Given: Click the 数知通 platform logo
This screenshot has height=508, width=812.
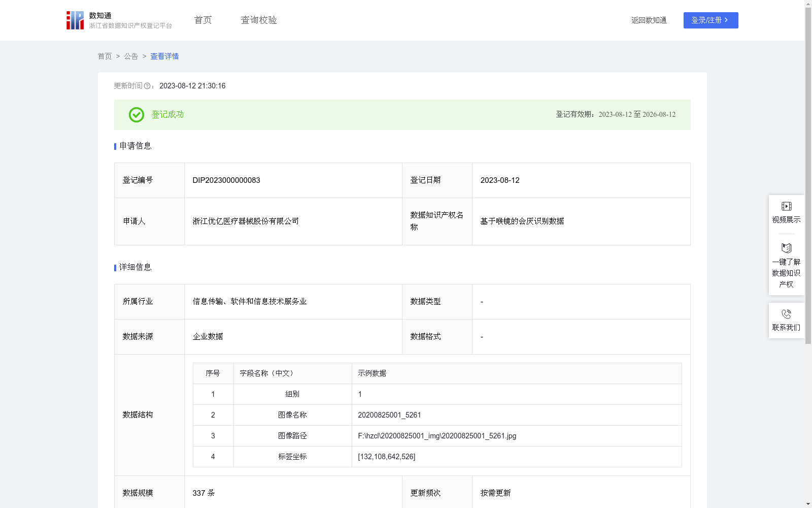Looking at the screenshot, I should 119,20.
